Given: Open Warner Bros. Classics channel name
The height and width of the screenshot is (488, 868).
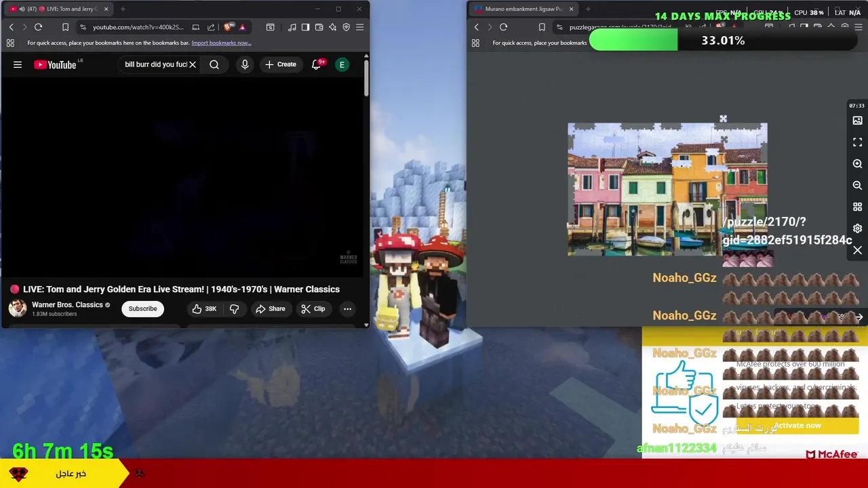Looking at the screenshot, I should 67,304.
